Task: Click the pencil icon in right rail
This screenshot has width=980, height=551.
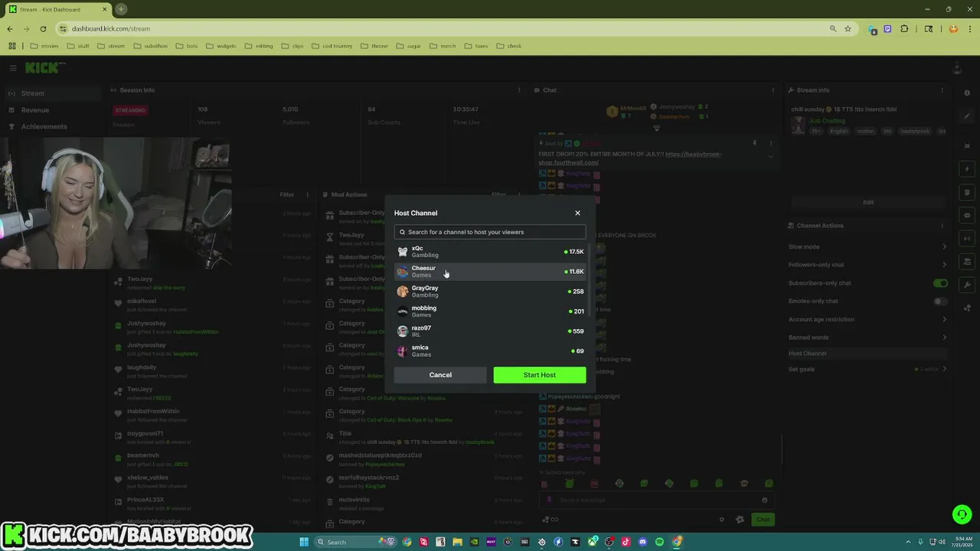Action: [967, 116]
